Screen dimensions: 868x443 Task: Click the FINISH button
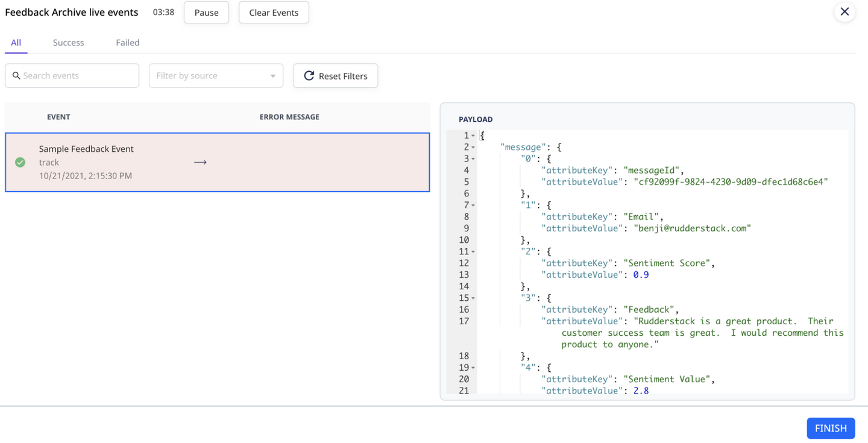831,428
